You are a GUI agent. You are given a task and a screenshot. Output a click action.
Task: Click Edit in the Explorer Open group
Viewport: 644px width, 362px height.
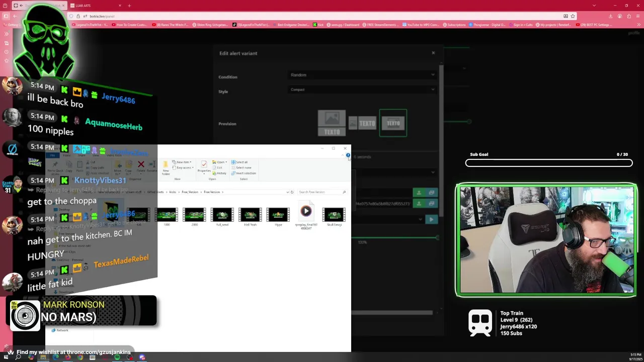point(218,167)
